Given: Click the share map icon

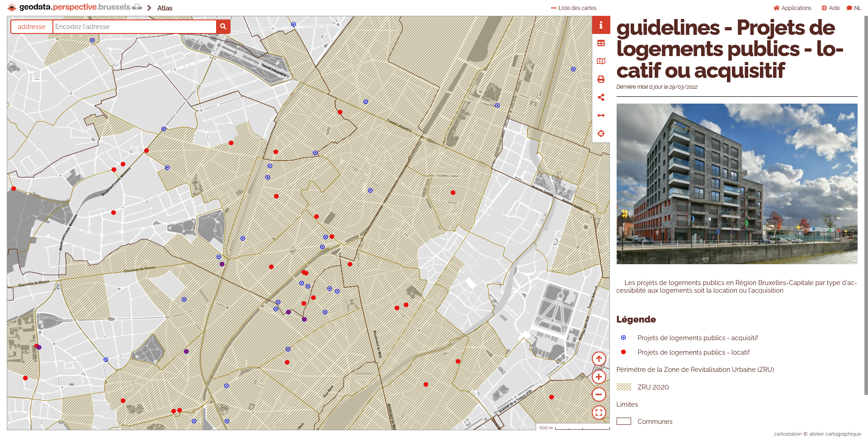Looking at the screenshot, I should (601, 97).
